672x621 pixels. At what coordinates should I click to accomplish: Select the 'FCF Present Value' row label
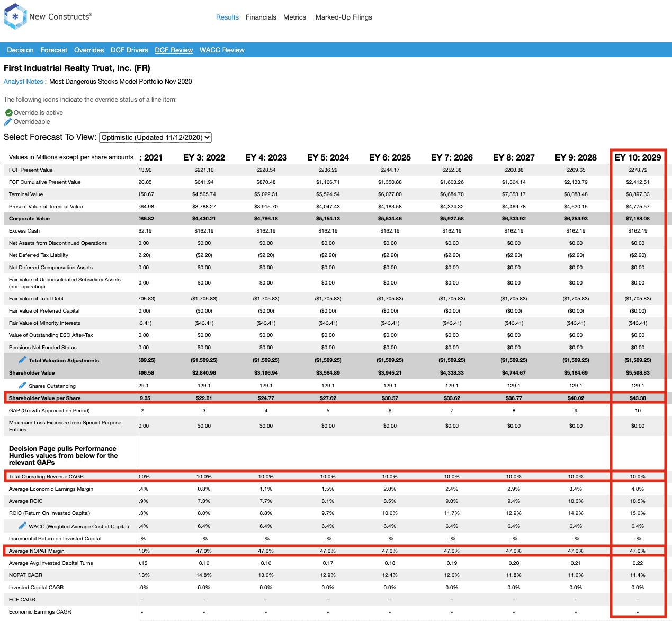(31, 170)
